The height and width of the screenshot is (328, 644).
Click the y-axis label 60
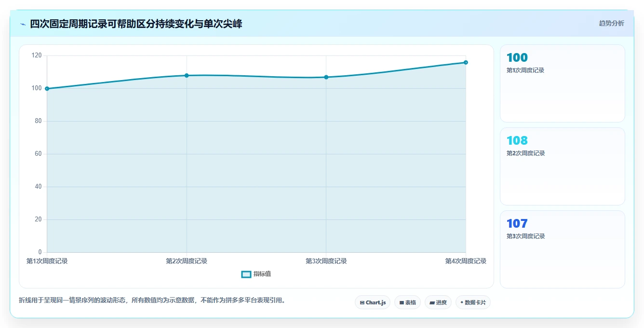(x=39, y=154)
